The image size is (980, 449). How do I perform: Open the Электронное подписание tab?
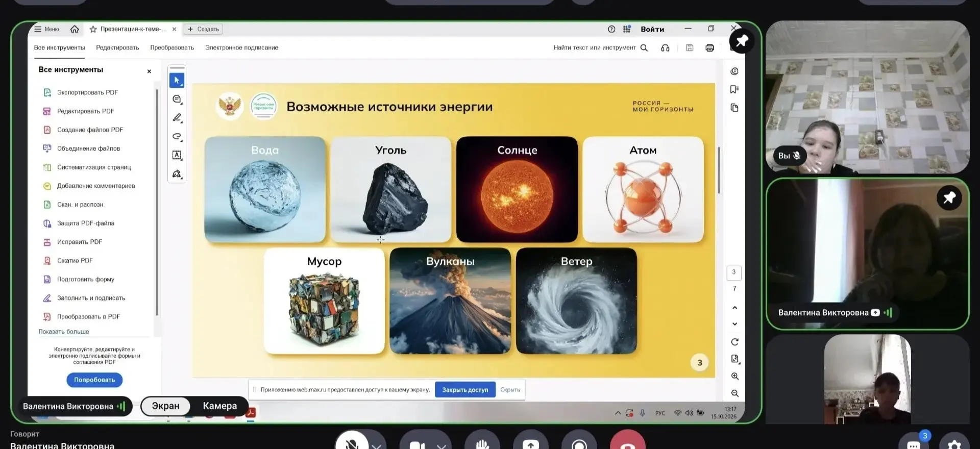pyautogui.click(x=241, y=47)
